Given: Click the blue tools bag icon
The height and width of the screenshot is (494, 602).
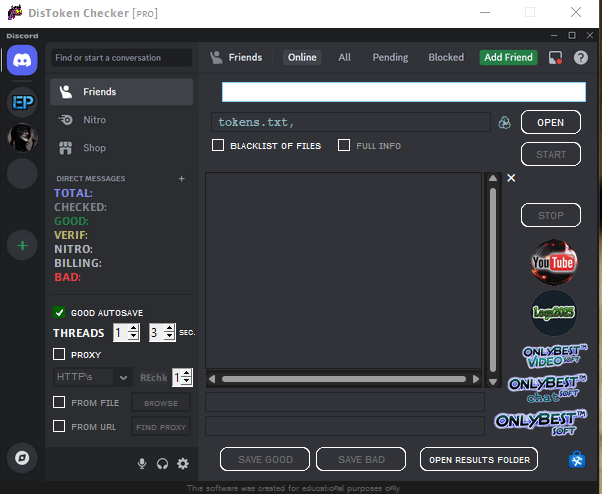Looking at the screenshot, I should (577, 459).
